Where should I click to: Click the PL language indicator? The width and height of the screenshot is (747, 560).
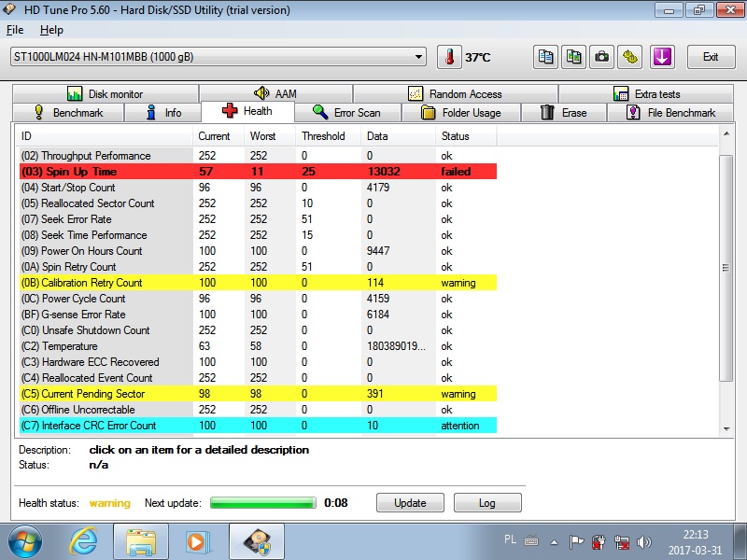pyautogui.click(x=510, y=539)
